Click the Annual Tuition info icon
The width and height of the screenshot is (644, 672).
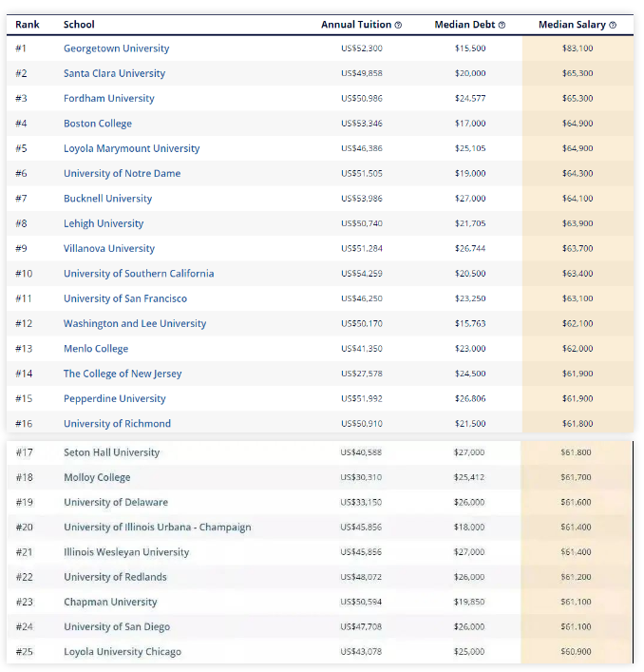[x=398, y=25]
